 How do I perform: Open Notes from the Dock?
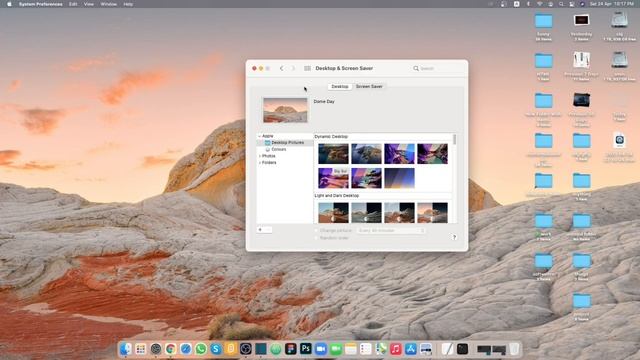click(x=351, y=349)
